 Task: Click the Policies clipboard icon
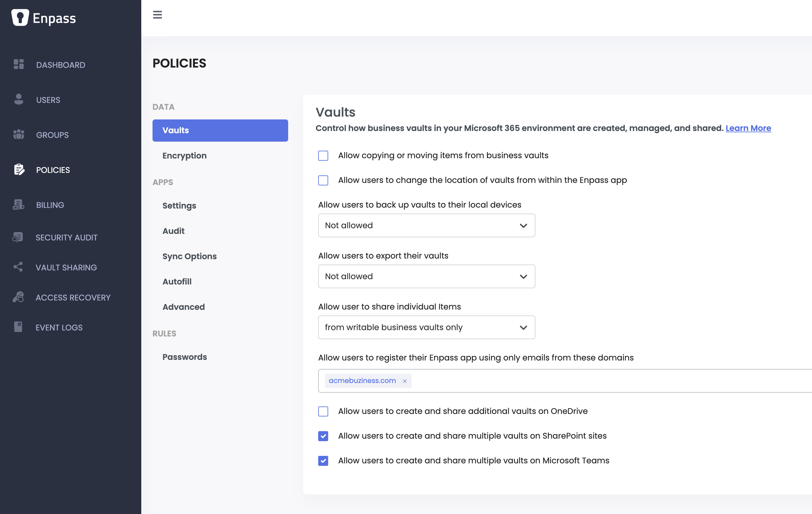pos(19,170)
